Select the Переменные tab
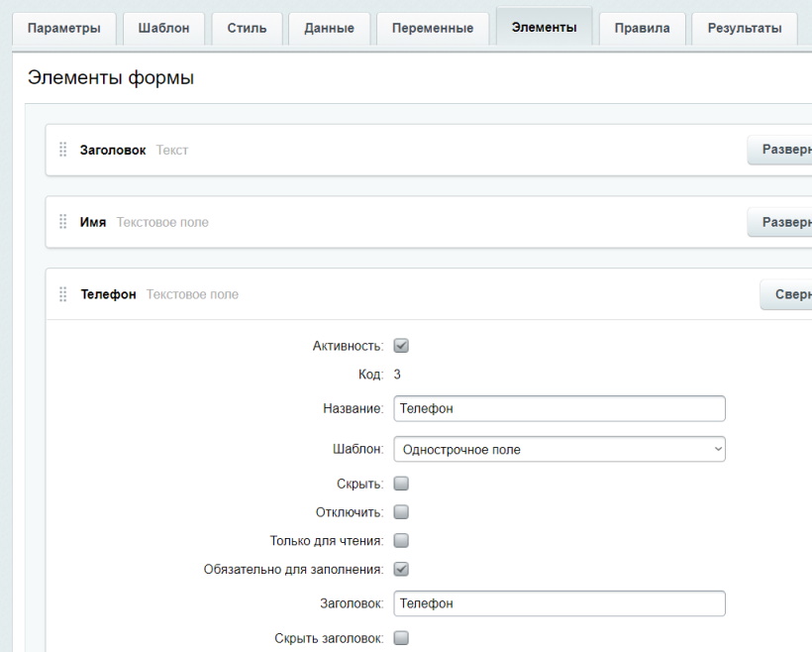The width and height of the screenshot is (812, 652). point(432,28)
